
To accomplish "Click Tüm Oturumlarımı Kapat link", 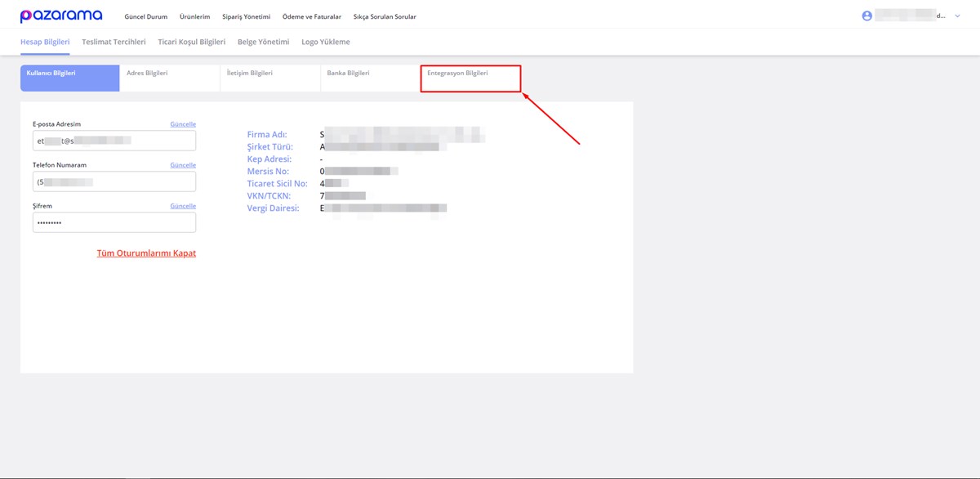I will click(x=146, y=253).
